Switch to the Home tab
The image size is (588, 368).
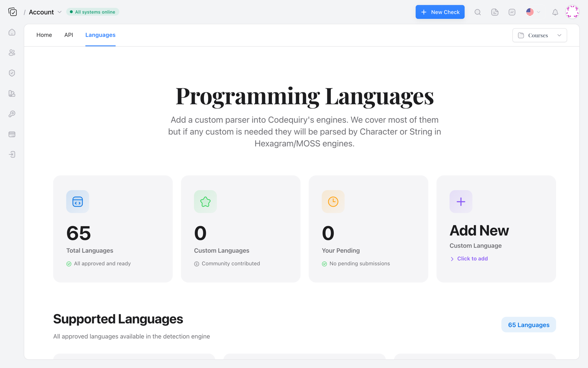[x=44, y=35]
